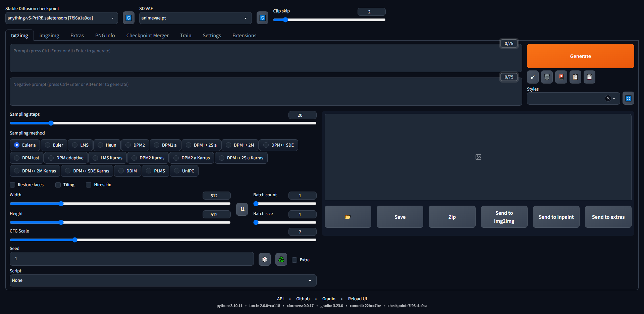Image resolution: width=644 pixels, height=314 pixels.
Task: Choose the LMS sampler
Action: [80, 145]
